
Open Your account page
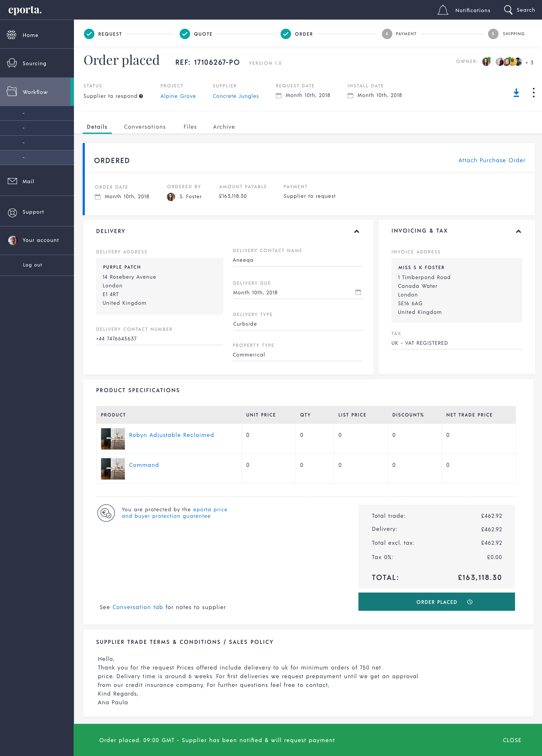pyautogui.click(x=37, y=240)
